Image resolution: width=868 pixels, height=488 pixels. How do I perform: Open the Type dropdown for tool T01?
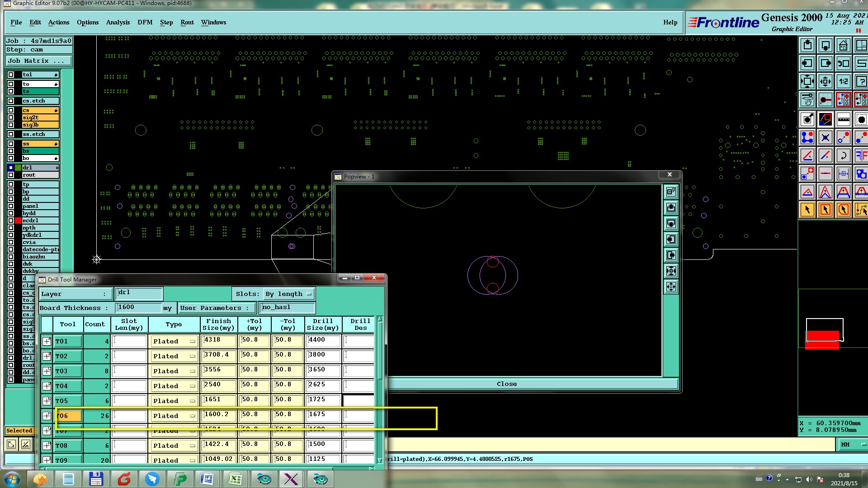point(174,342)
